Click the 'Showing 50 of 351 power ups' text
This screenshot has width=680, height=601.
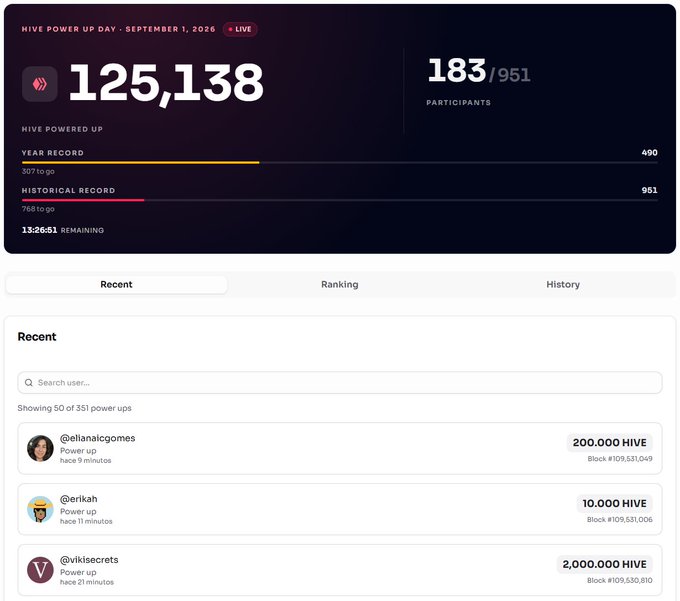tap(74, 408)
